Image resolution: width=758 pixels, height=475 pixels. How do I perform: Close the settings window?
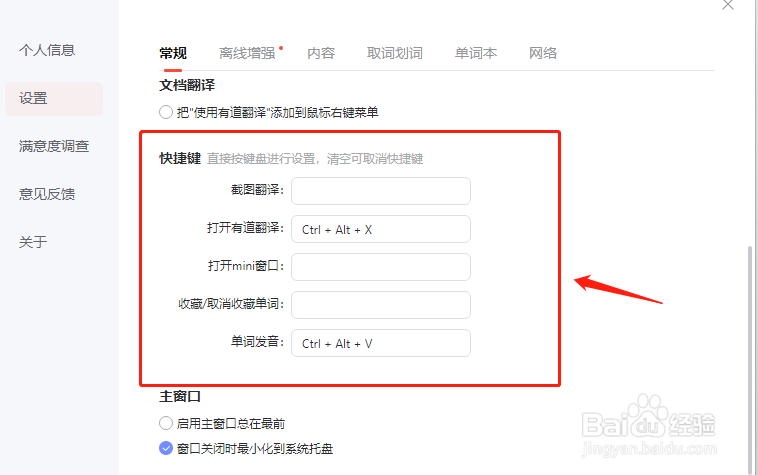point(728,4)
